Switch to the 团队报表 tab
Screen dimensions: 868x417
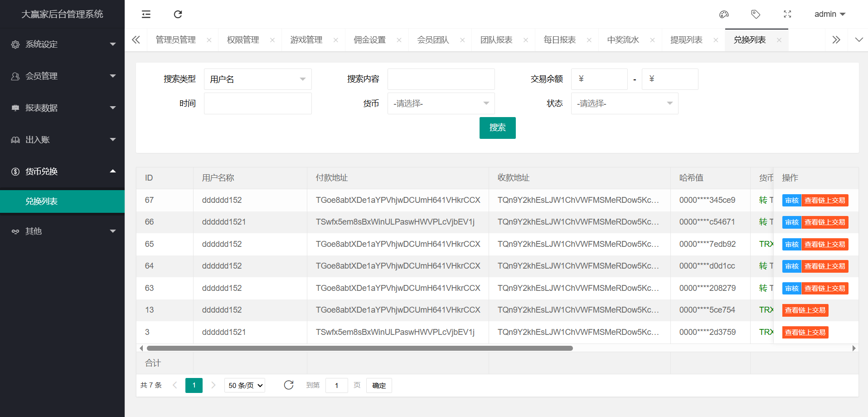pyautogui.click(x=496, y=40)
